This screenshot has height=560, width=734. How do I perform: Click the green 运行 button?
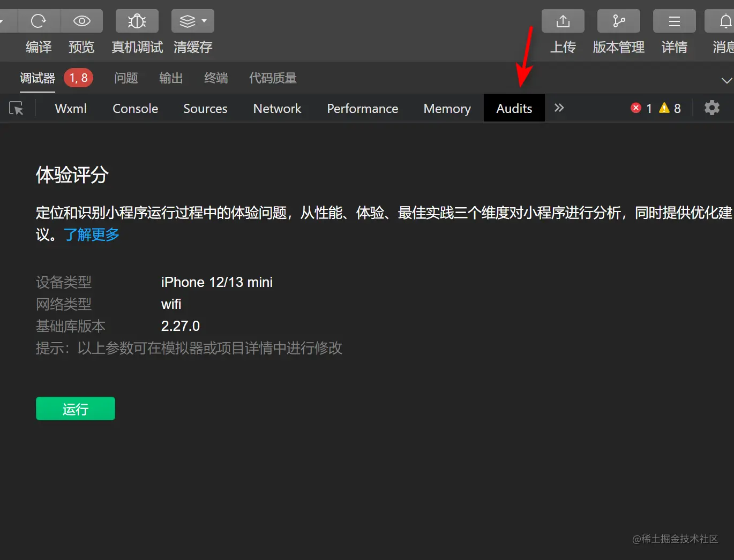(x=76, y=408)
